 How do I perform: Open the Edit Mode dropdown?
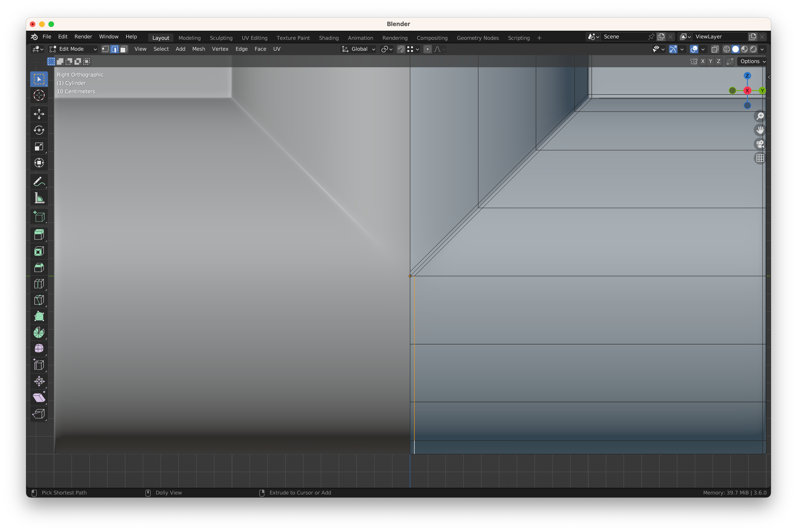tap(73, 49)
